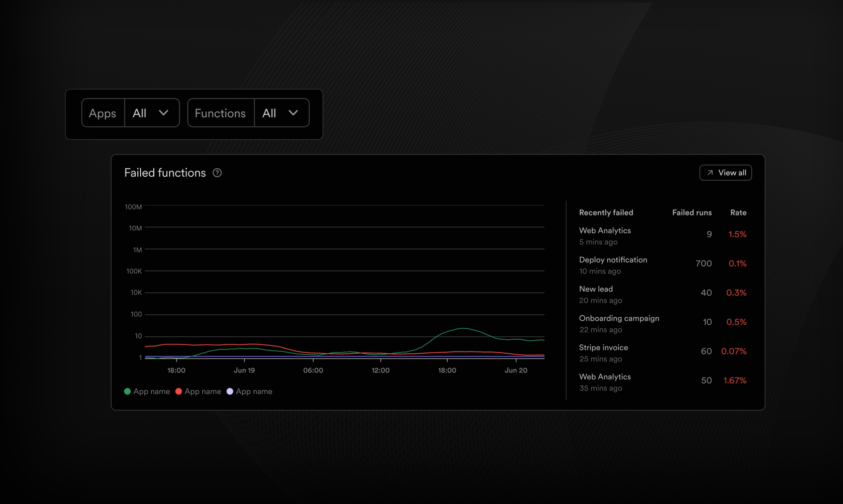Open Web Analytics failed 5 mins ago

coord(605,230)
